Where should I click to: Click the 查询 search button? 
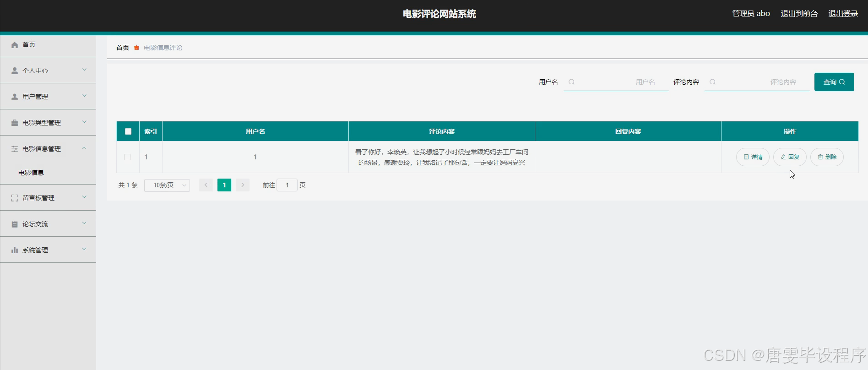(x=834, y=82)
